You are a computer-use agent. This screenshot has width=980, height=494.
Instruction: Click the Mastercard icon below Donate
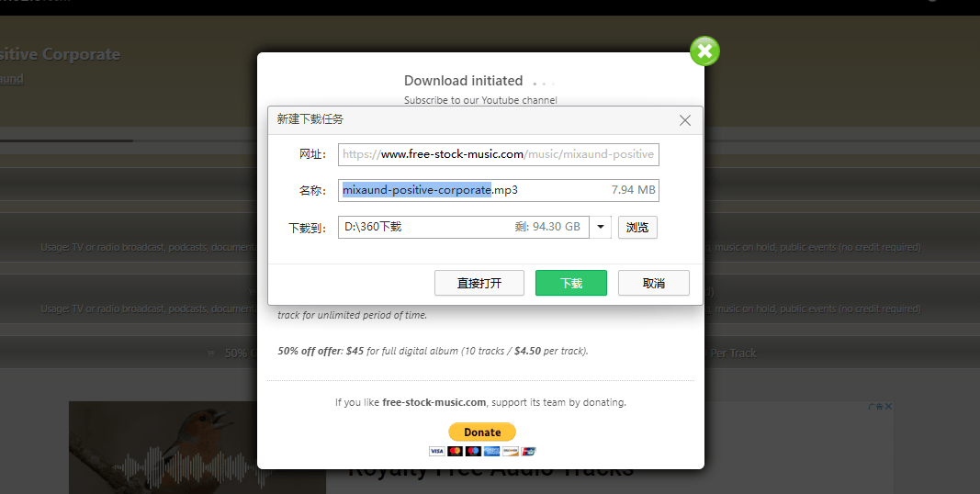tap(455, 451)
